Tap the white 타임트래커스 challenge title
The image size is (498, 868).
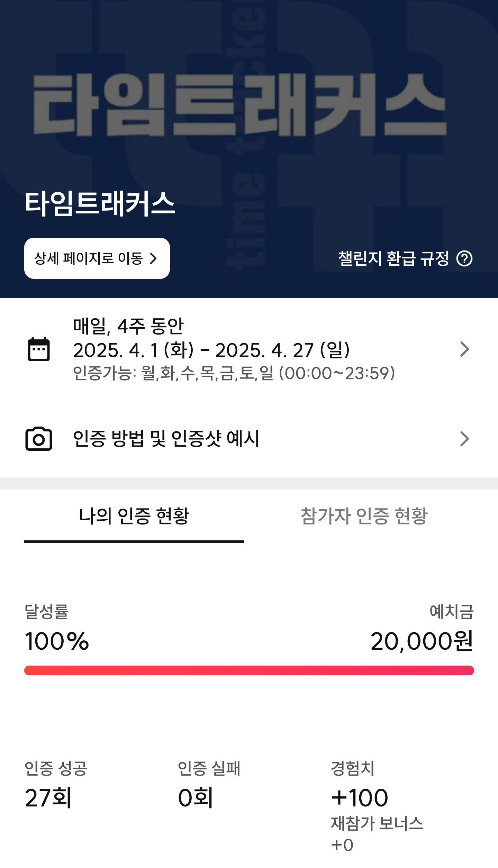tap(100, 203)
